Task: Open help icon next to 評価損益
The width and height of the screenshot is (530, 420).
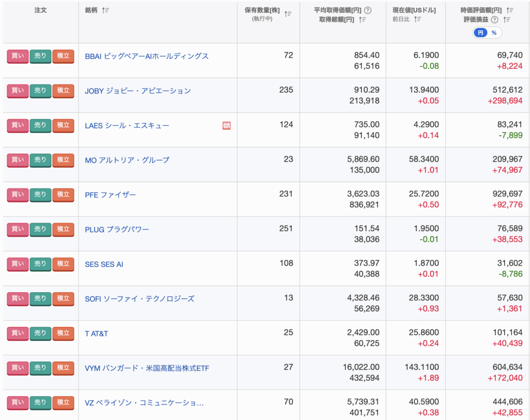Action: pos(494,20)
